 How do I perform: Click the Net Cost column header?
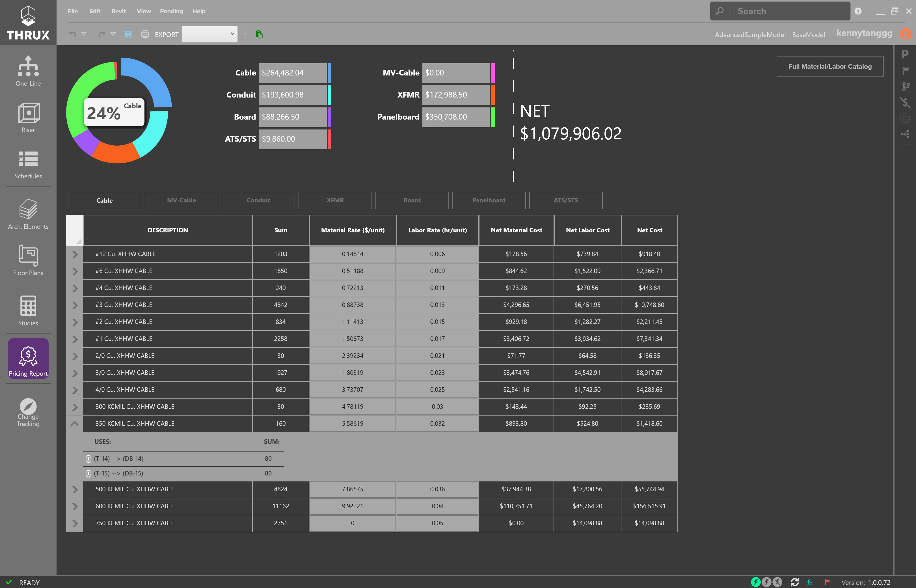click(649, 230)
